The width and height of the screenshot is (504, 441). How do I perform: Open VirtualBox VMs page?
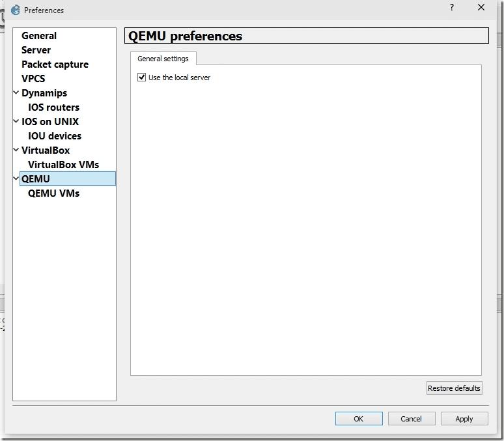(x=63, y=164)
